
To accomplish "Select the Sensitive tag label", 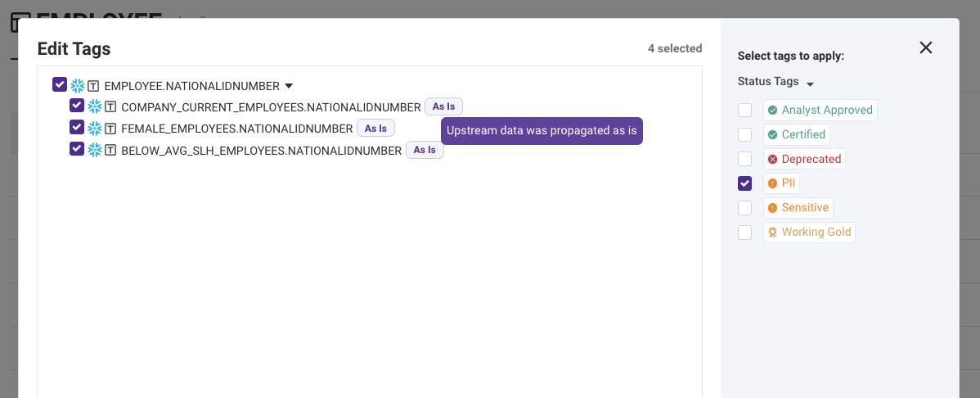I will [798, 208].
